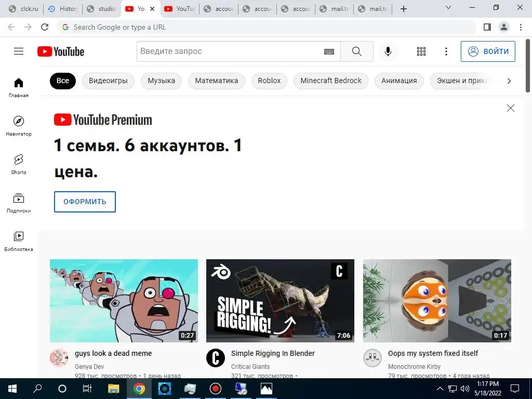Toggle Chrome side panel icon
This screenshot has height=399, width=532.
(x=487, y=27)
